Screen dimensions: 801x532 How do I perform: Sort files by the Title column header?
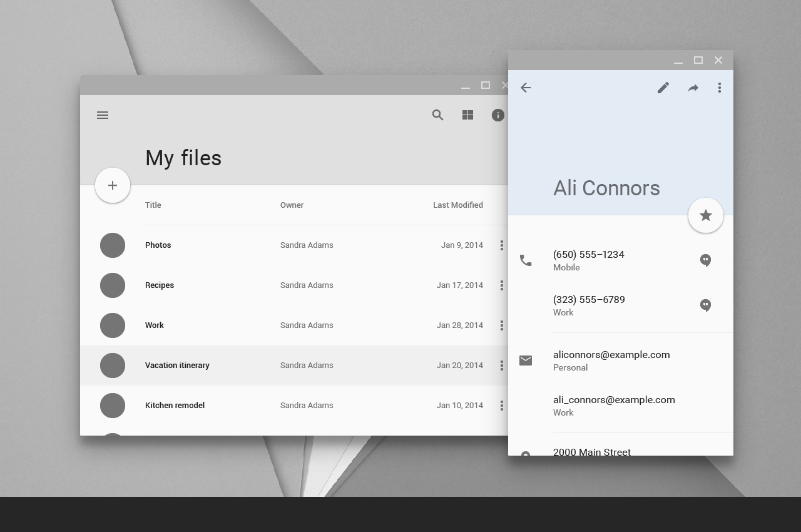(x=153, y=205)
